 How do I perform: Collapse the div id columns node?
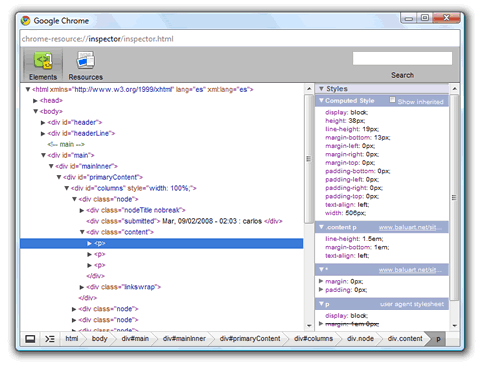[66, 188]
